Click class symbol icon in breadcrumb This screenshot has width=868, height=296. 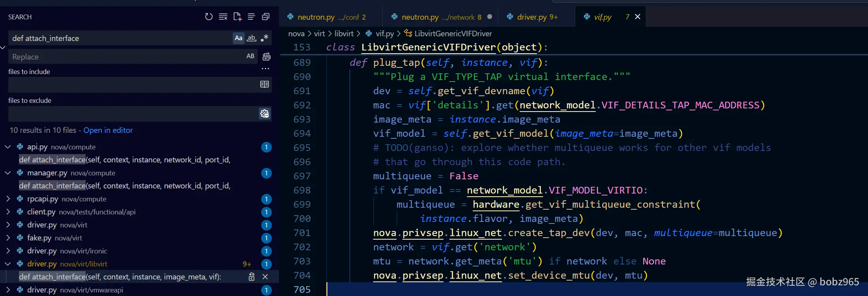click(x=408, y=34)
